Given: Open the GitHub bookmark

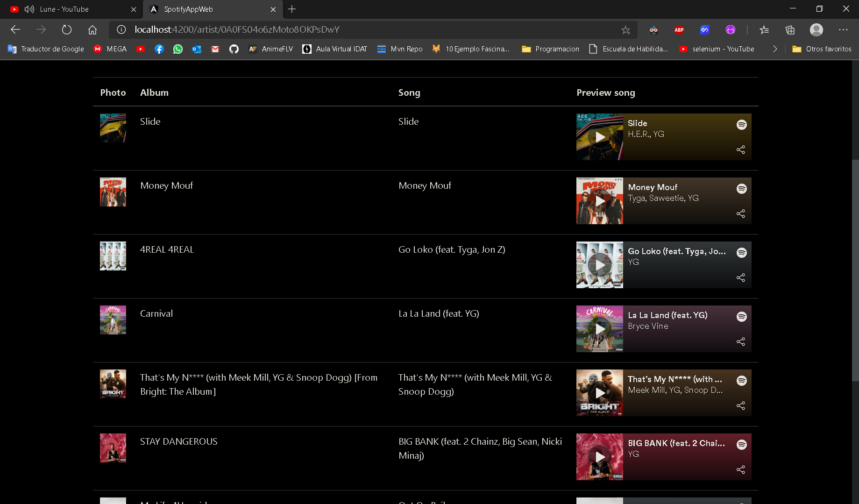Looking at the screenshot, I should (234, 49).
